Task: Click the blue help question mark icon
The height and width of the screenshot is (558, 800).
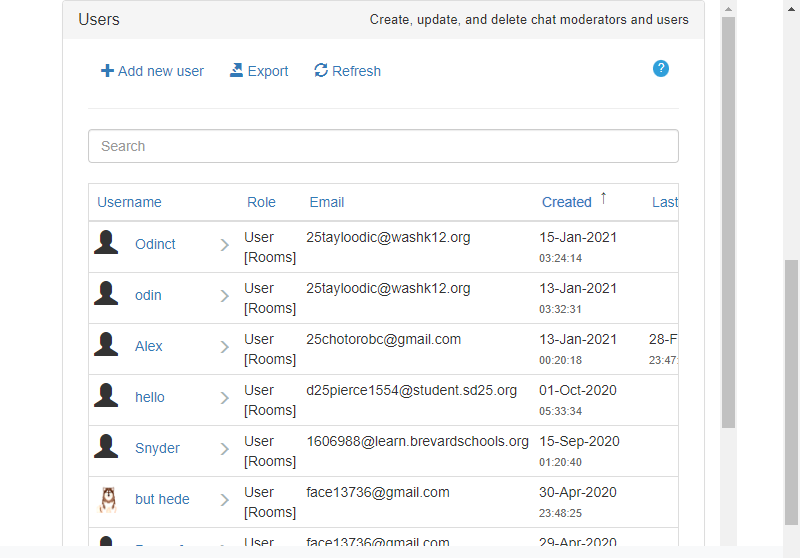Action: (x=660, y=69)
